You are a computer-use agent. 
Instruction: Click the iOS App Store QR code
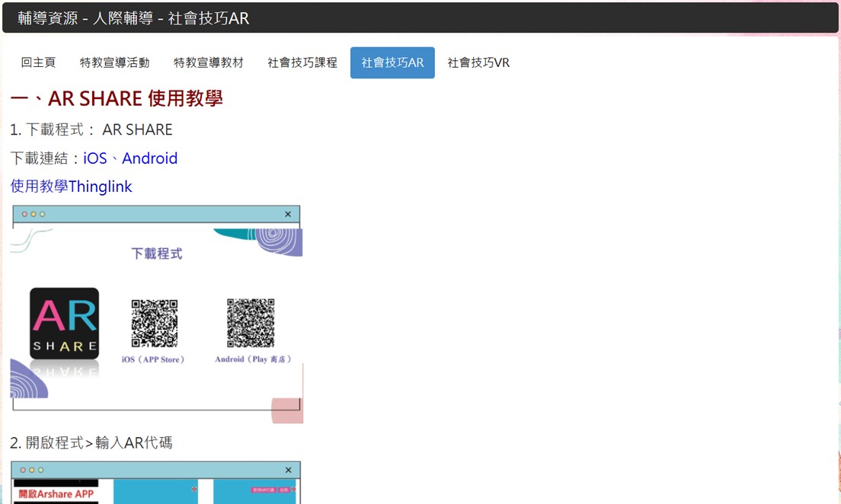(154, 323)
